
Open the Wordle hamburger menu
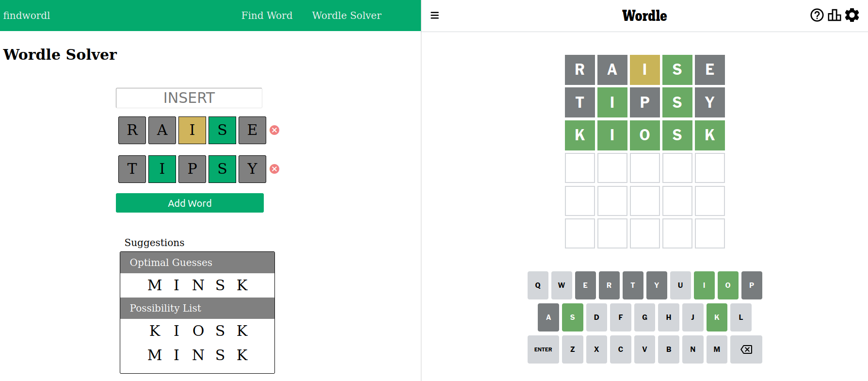point(434,16)
